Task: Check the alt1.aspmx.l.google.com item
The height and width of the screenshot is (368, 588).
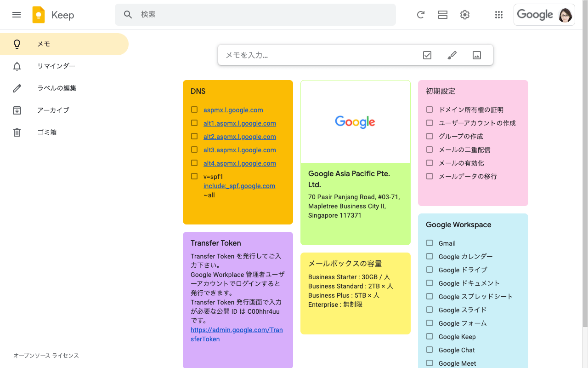Action: coord(194,123)
